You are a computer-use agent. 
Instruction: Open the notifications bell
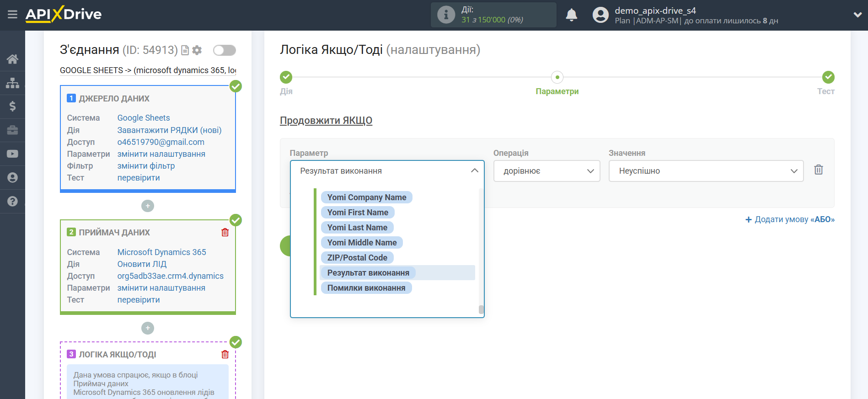point(571,15)
